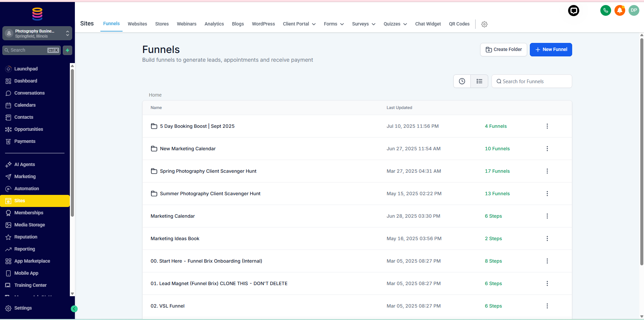Open three-dot menu for Marketing Calendar
Image resolution: width=644 pixels, height=320 pixels.
(x=547, y=216)
